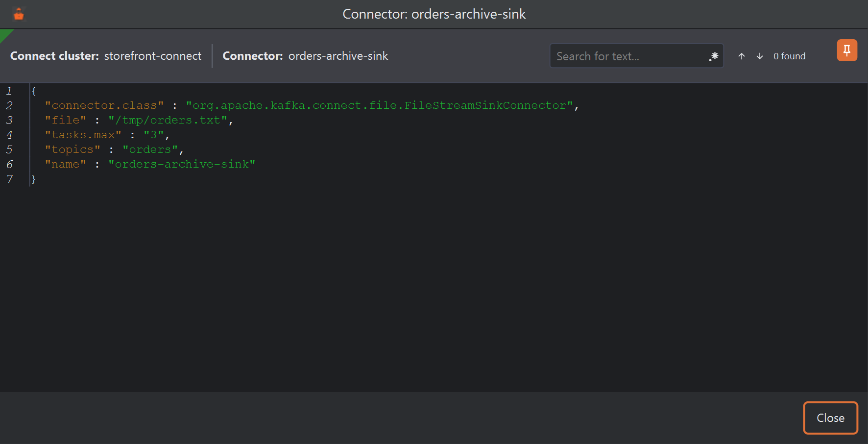Click line number 7 in gutter
The width and height of the screenshot is (868, 444).
9,179
